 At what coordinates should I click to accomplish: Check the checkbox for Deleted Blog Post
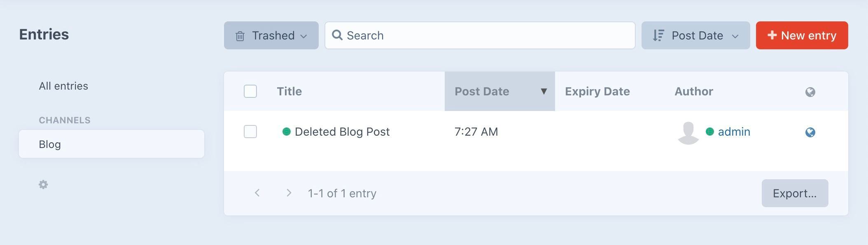pos(250,132)
